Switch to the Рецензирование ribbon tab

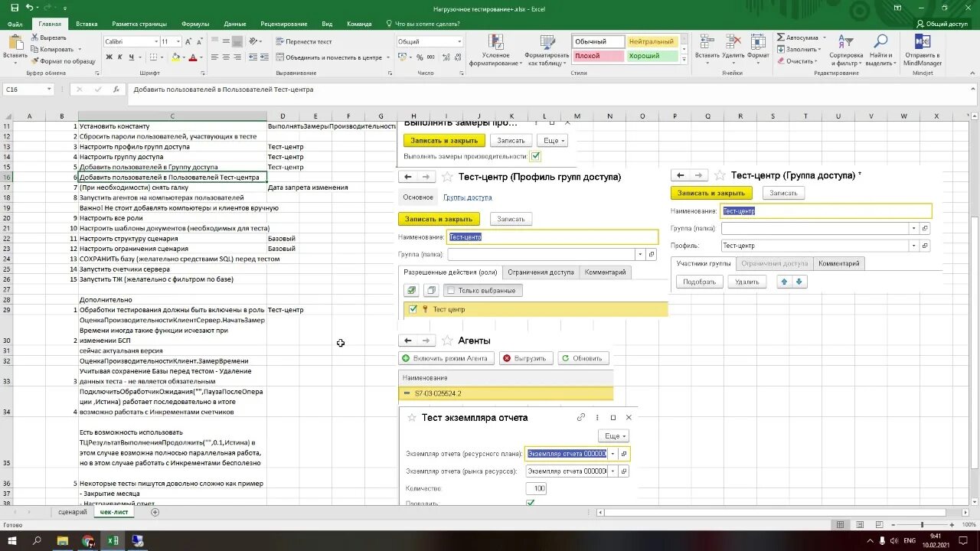(284, 24)
